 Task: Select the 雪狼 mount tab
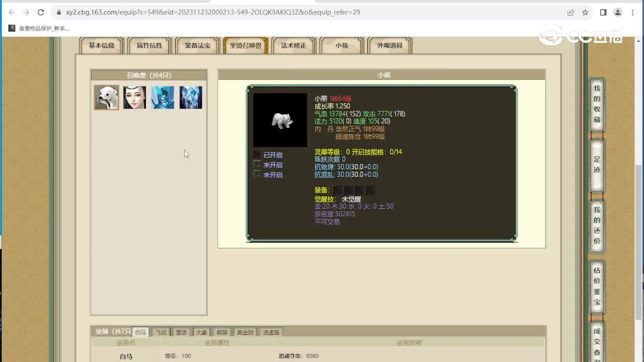[x=181, y=332]
